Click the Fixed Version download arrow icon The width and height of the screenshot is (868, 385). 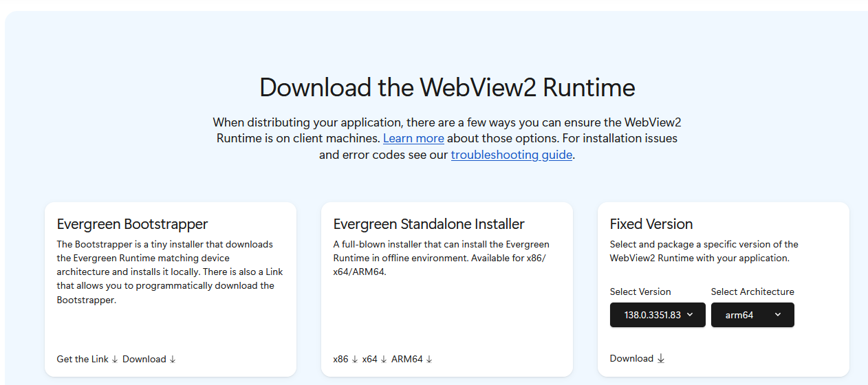pos(661,359)
